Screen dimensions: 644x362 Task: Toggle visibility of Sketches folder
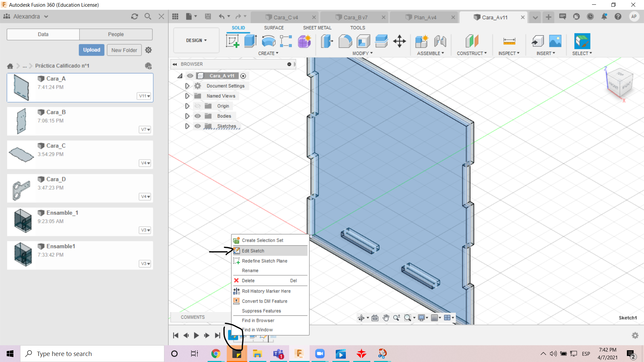(198, 126)
